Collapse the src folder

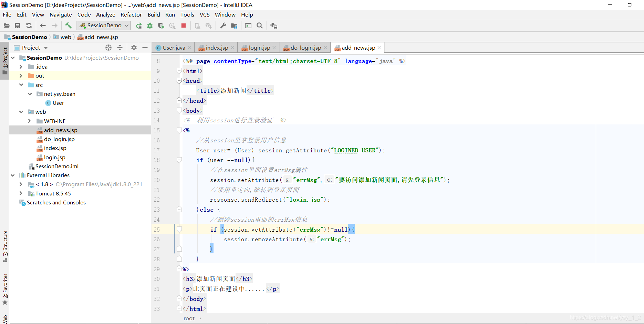point(21,85)
